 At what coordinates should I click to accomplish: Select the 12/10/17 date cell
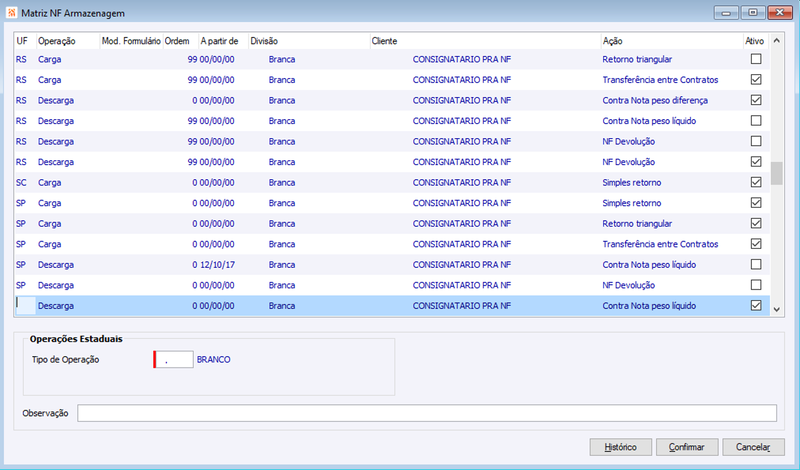[217, 264]
